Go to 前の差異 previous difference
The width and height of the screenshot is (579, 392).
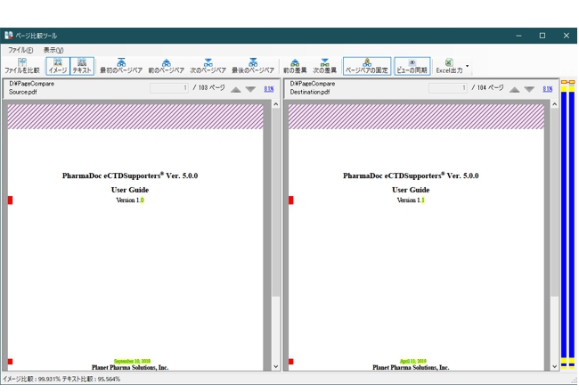[x=295, y=66]
